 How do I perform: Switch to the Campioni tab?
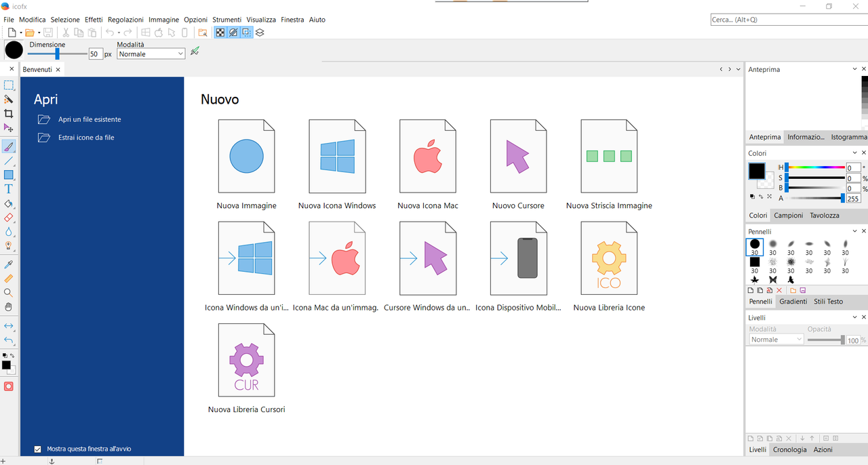pos(789,216)
